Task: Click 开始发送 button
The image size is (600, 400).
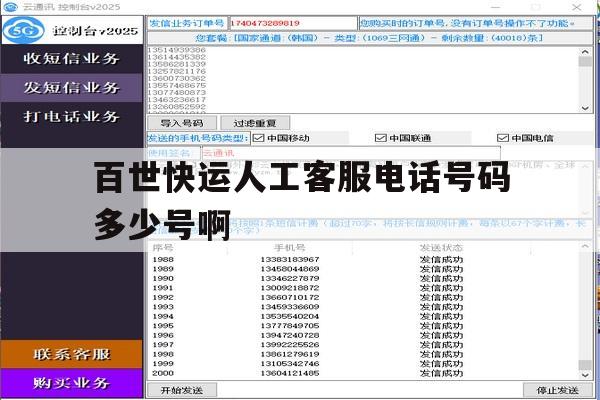Action: tap(182, 390)
